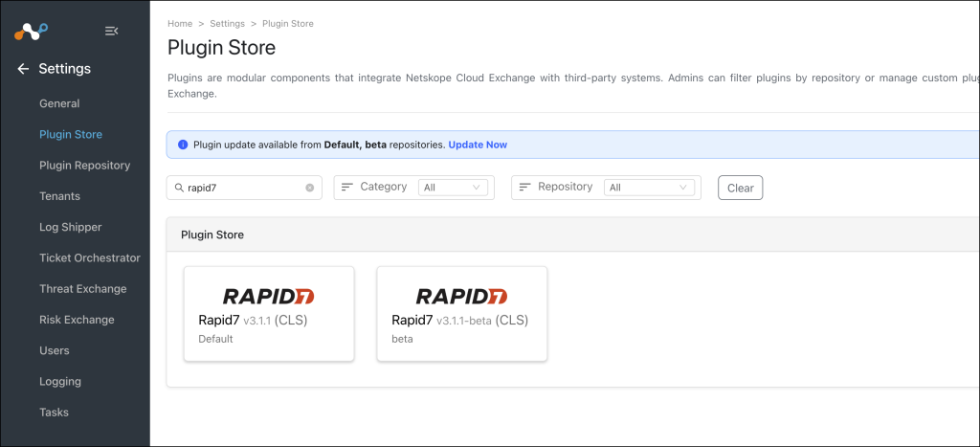Open Ticket Orchestrator settings
Screen dimensions: 980x447
[x=90, y=258]
